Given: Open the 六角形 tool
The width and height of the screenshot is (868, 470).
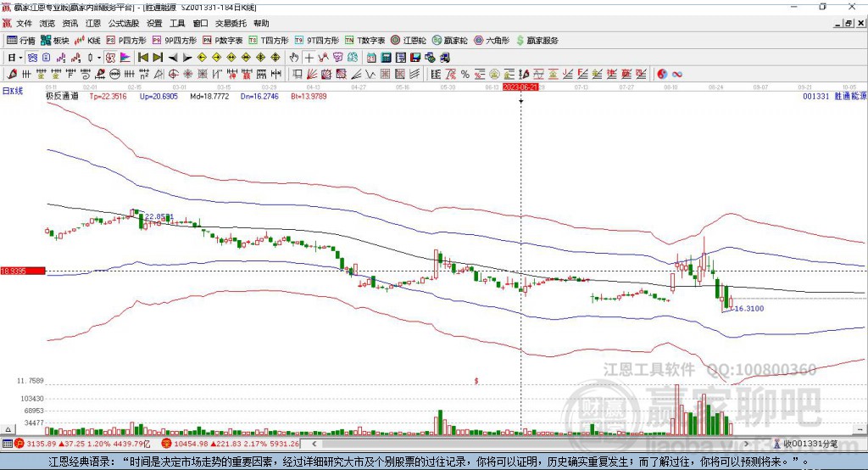Looking at the screenshot, I should point(492,41).
